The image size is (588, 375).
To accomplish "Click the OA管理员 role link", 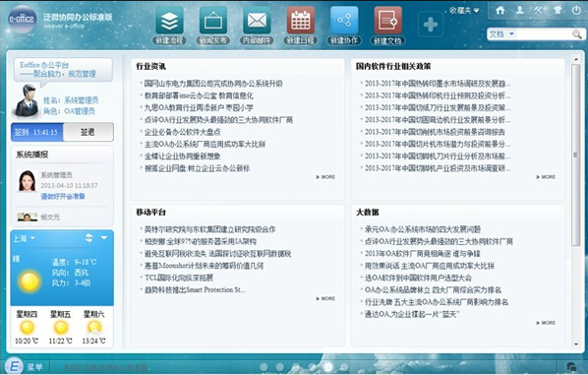I will [80, 111].
